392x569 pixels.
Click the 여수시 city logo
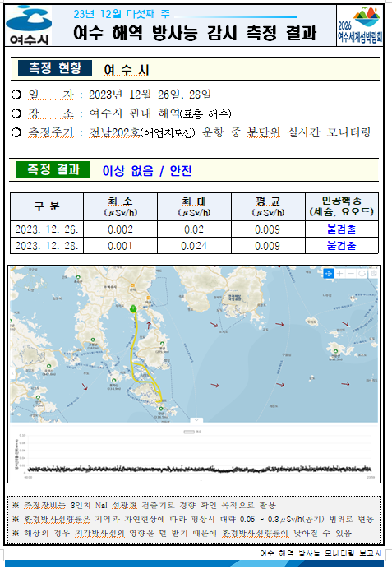29,25
